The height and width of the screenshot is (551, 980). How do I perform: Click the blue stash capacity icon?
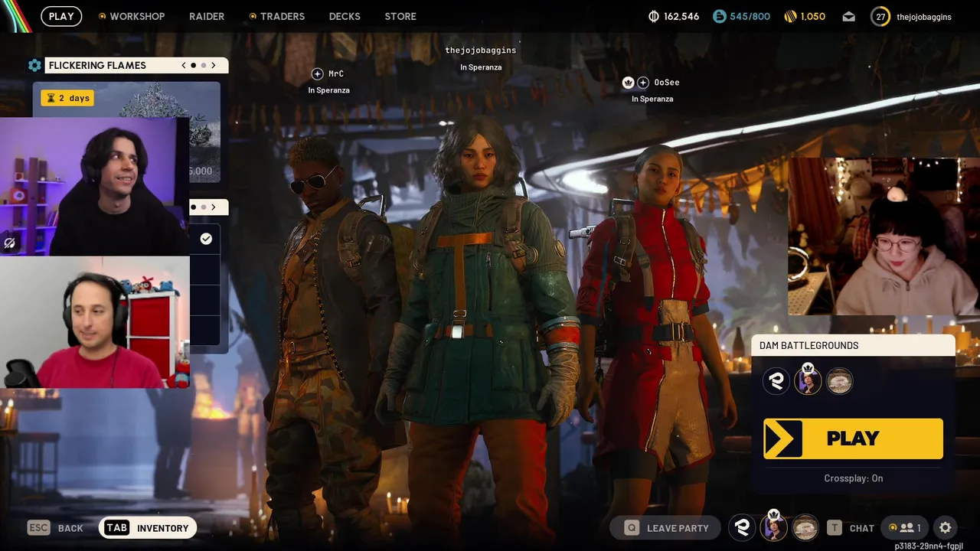719,16
